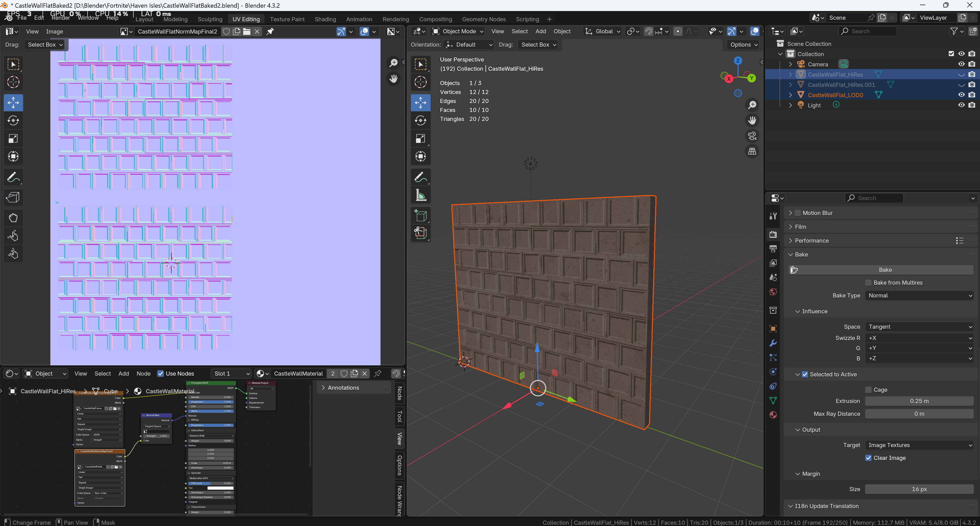Image resolution: width=980 pixels, height=526 pixels.
Task: Click the viewport zoom magnifier icon
Action: (x=752, y=105)
